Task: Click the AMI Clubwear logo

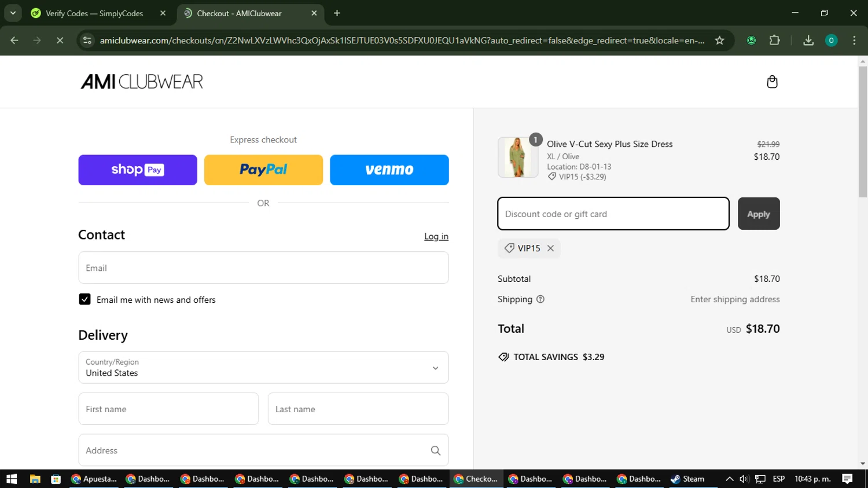Action: [x=142, y=82]
